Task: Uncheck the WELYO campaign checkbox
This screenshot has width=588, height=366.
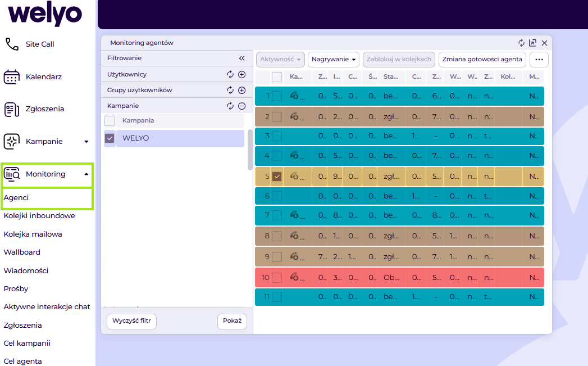Action: [x=110, y=138]
